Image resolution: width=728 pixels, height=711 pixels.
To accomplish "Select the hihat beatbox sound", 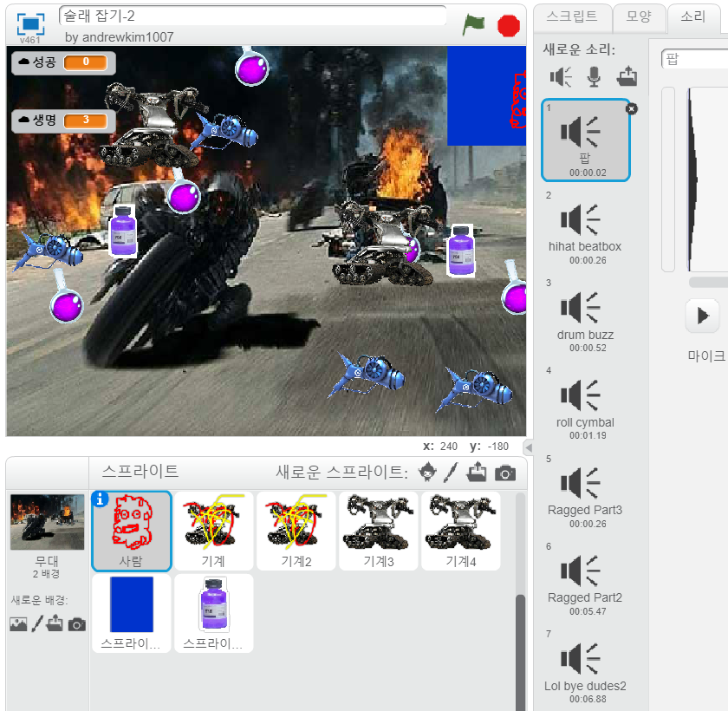I will pyautogui.click(x=585, y=227).
